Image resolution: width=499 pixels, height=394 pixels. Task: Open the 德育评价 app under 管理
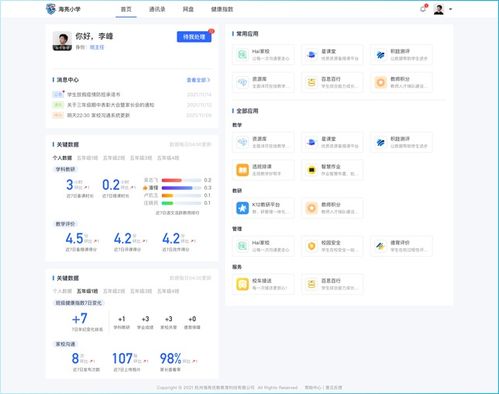coord(401,246)
